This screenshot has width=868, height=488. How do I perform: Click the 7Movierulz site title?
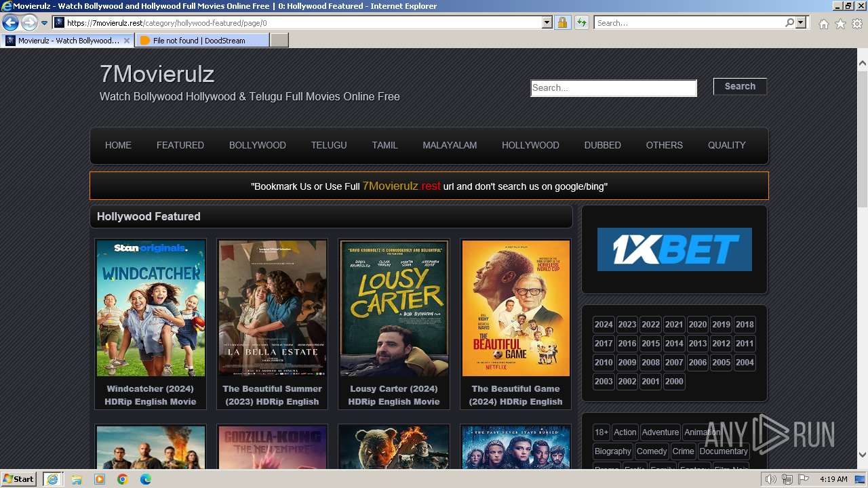[157, 73]
